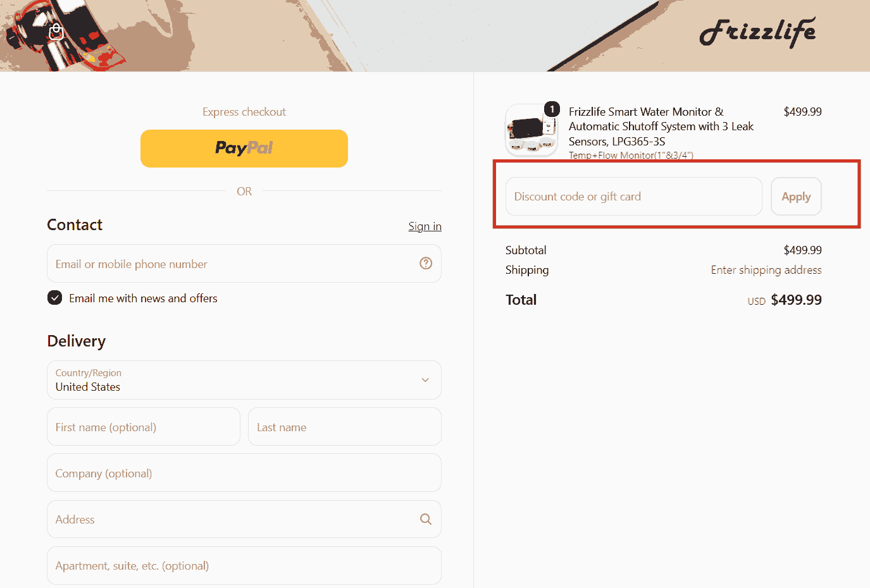Select the Last name input field
The height and width of the screenshot is (588, 870).
point(345,427)
